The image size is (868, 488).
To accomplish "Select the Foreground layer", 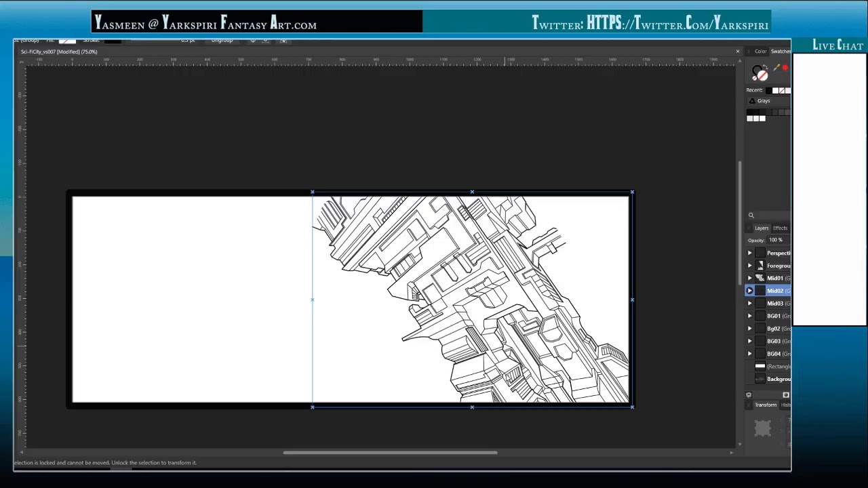I will click(768, 266).
